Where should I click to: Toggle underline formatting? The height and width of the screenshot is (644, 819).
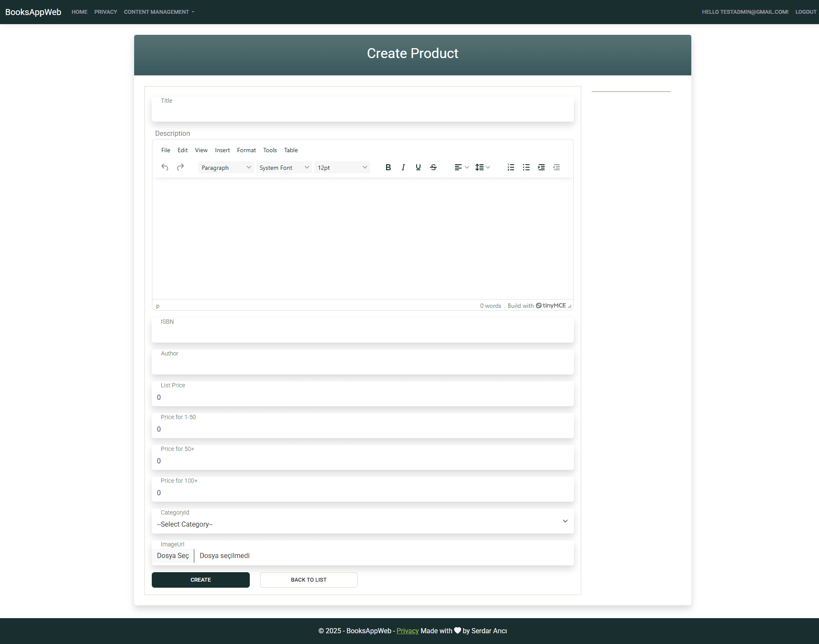tap(418, 167)
